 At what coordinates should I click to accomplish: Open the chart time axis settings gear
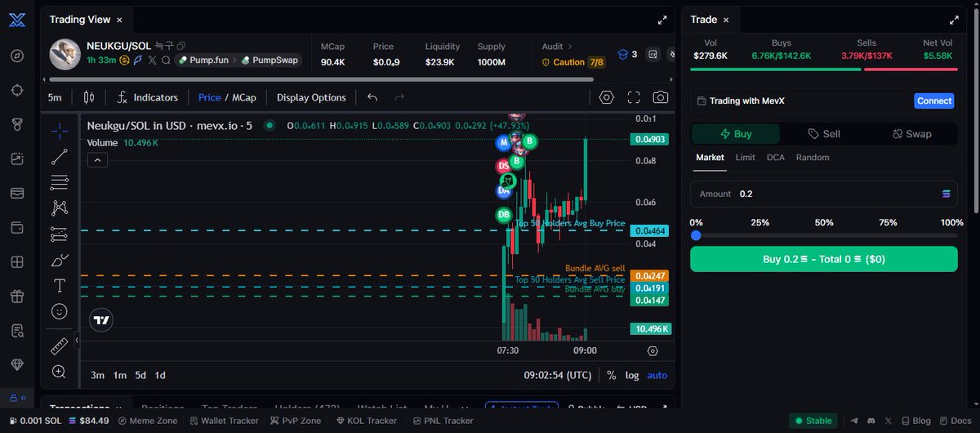click(653, 350)
